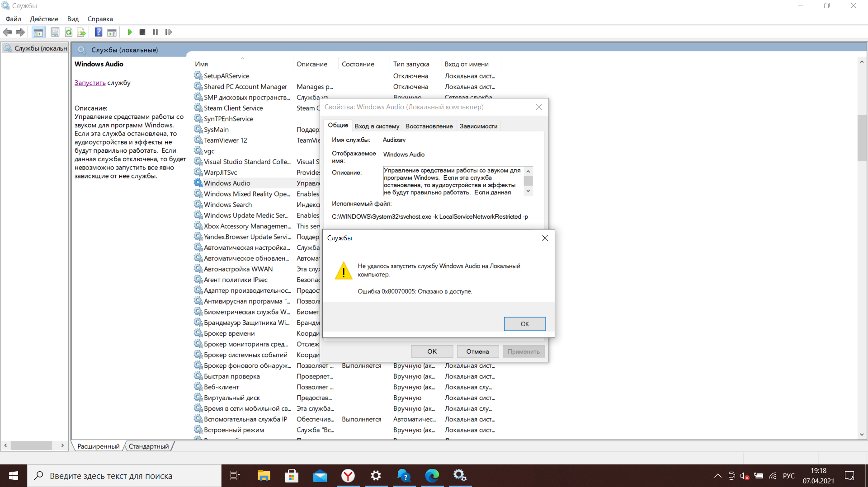Click the Запустить service link
Viewport: 868px width, 487px height.
point(90,83)
